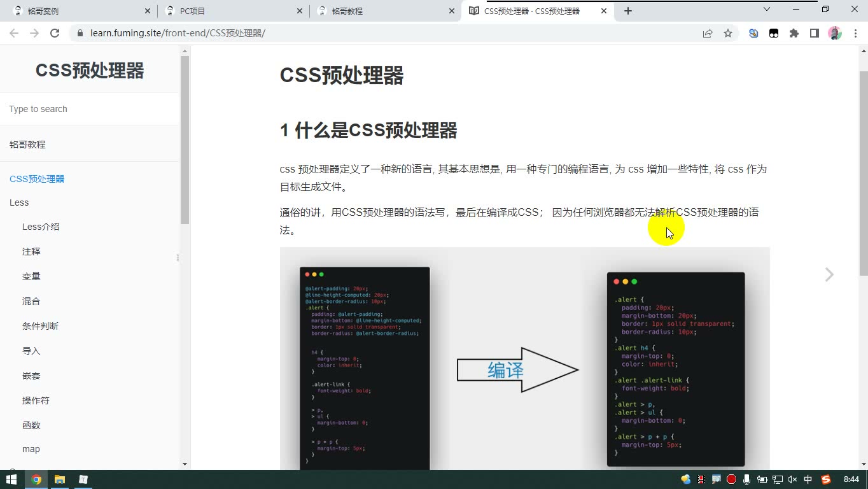Toggle the Chrome side panel
The width and height of the screenshot is (868, 489).
tap(815, 33)
